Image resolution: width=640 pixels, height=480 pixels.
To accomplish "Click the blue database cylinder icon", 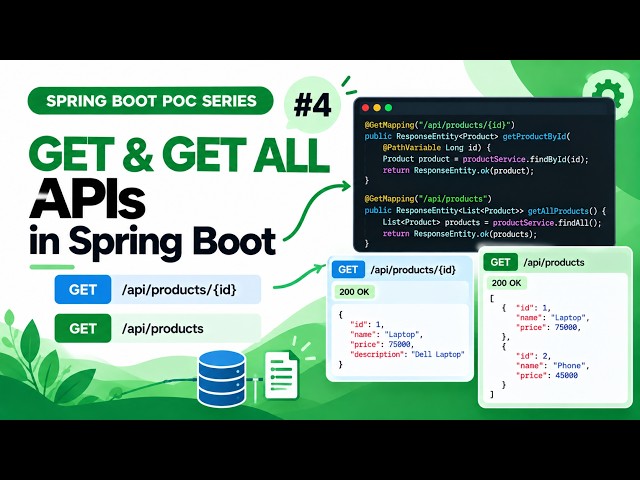I will point(222,379).
